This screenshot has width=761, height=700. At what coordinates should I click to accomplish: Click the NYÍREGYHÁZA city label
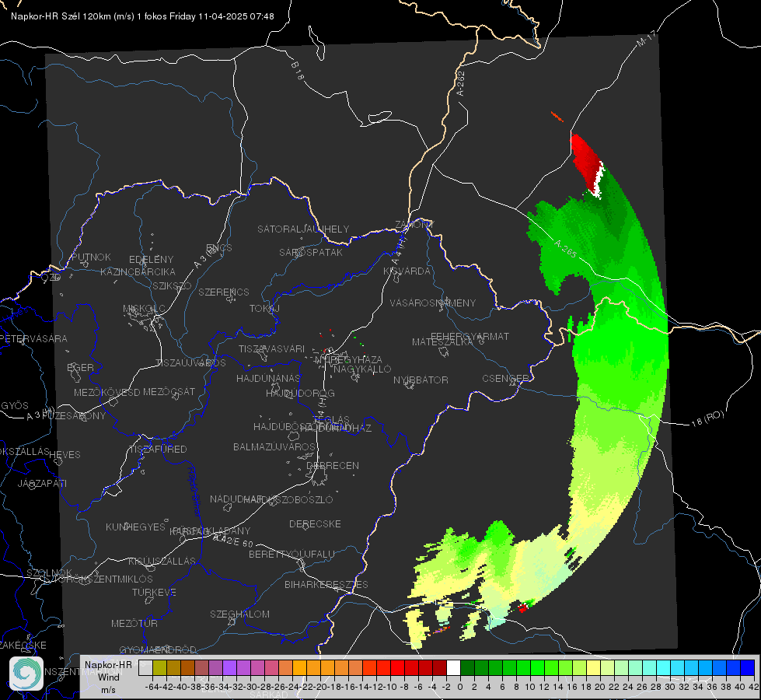click(x=349, y=360)
